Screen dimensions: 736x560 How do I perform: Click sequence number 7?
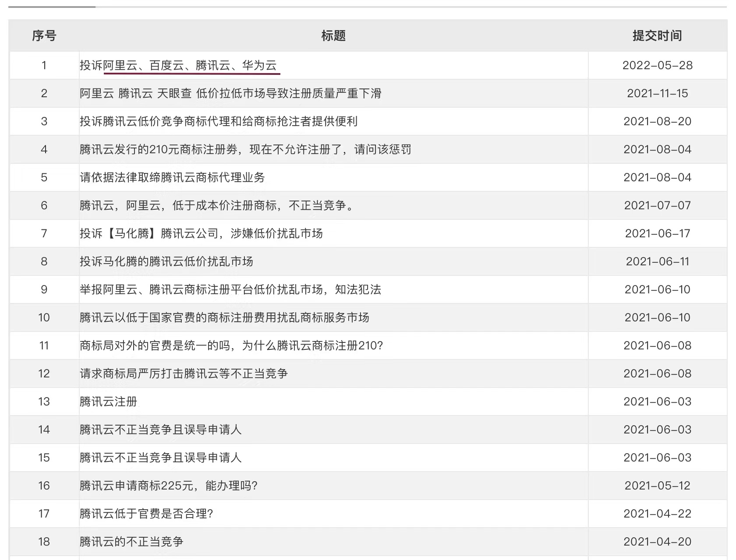(x=44, y=233)
